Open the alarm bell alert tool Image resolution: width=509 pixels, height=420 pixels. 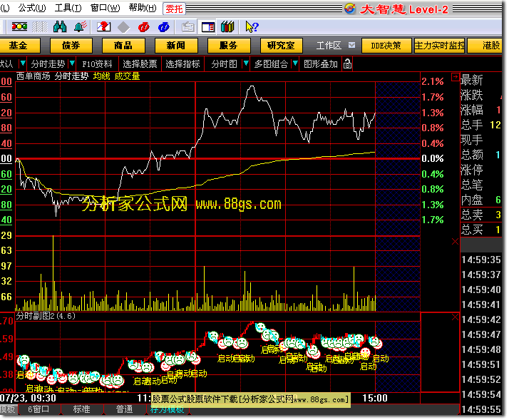pyautogui.click(x=80, y=26)
